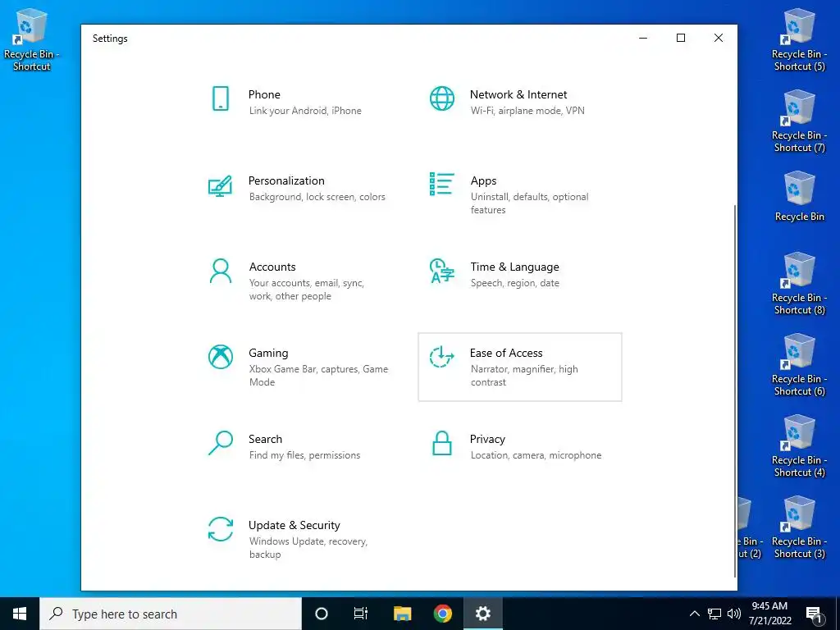Launch Google Chrome from the taskbar
Screen dimensions: 840x630
pyautogui.click(x=442, y=614)
